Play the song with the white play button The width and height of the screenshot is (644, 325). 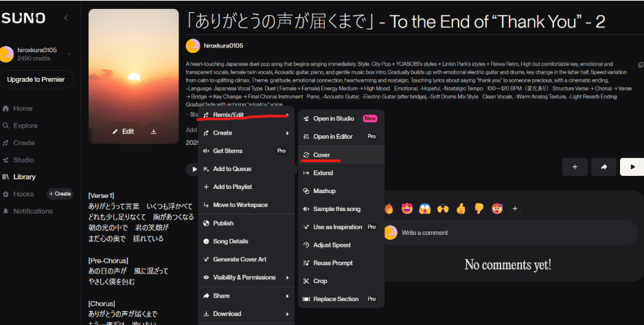point(632,167)
